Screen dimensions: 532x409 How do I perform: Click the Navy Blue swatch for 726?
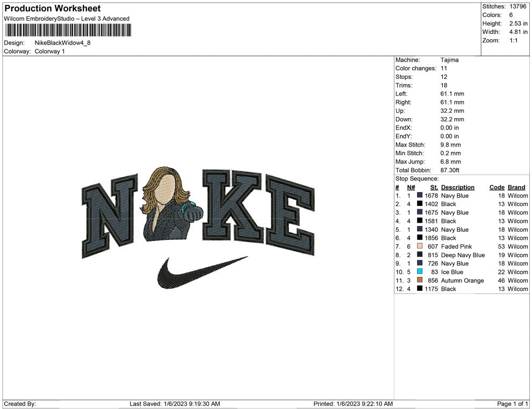click(420, 264)
